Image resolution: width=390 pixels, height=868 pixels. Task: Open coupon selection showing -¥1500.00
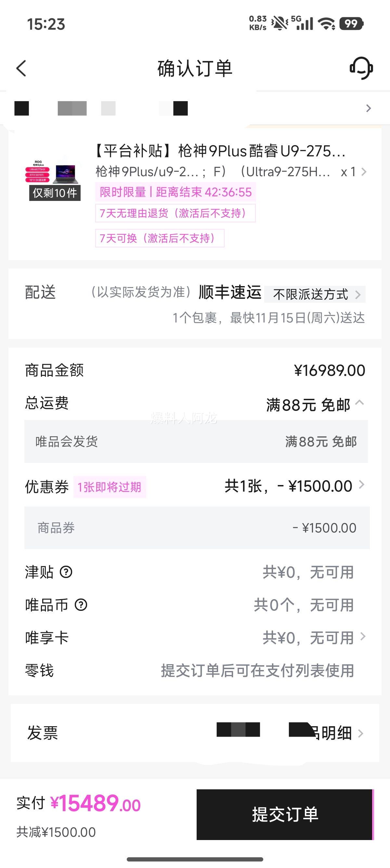pos(361,485)
